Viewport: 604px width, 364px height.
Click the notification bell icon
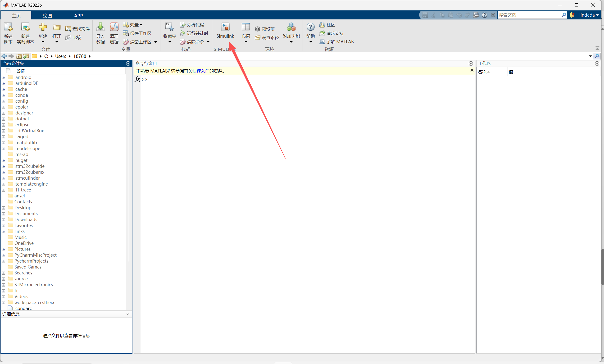(x=572, y=15)
